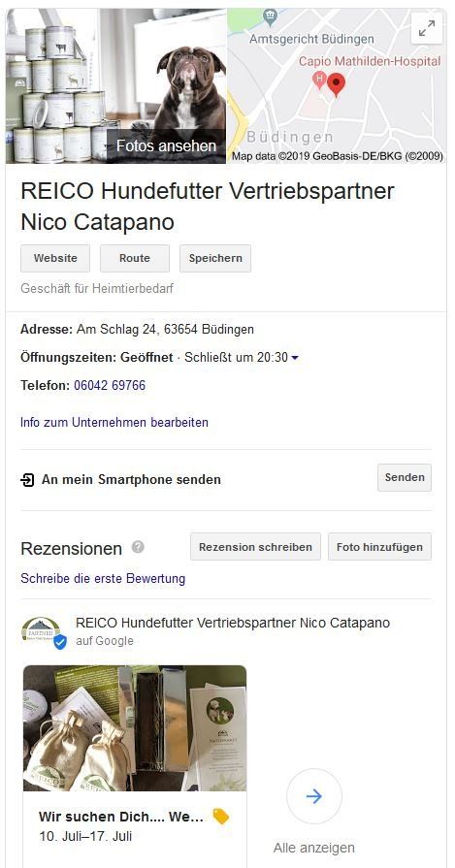This screenshot has width=455, height=868.
Task: Expand the opening hours dropdown arrow
Action: (295, 358)
